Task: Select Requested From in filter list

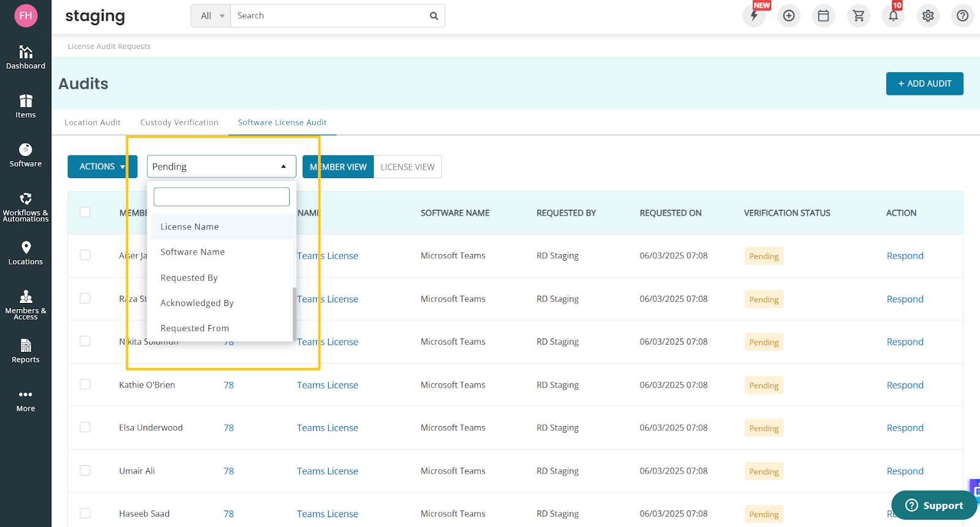Action: pyautogui.click(x=221, y=328)
